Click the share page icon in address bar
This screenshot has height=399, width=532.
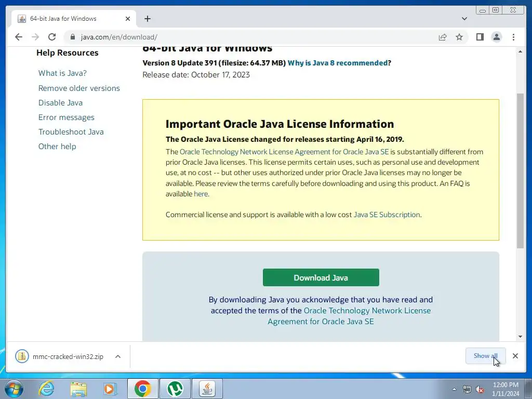[x=443, y=37]
